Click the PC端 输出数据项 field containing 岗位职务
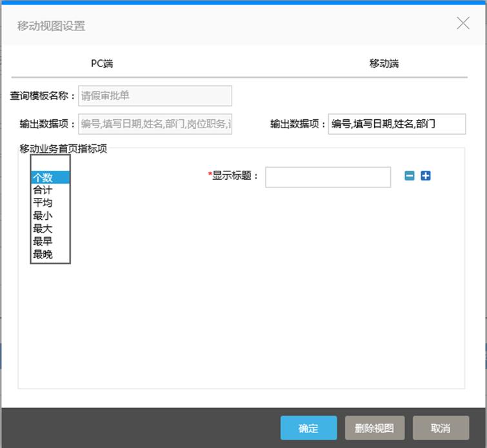Viewport: 487px width, 448px height. (155, 124)
